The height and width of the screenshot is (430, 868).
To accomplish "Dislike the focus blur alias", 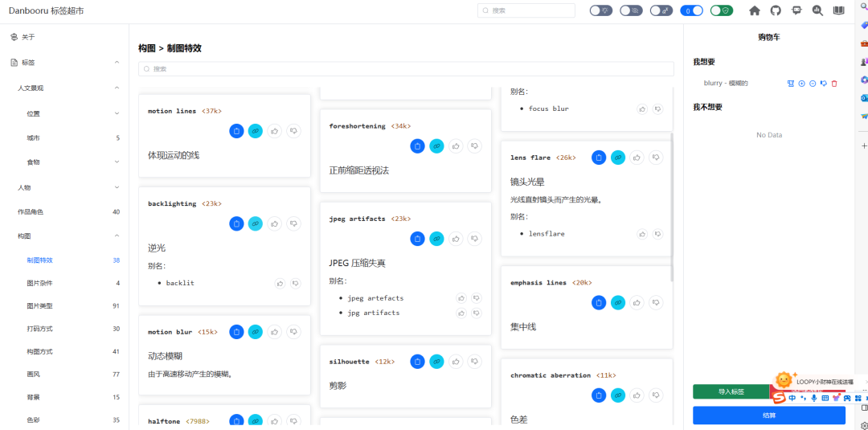I will [x=657, y=109].
